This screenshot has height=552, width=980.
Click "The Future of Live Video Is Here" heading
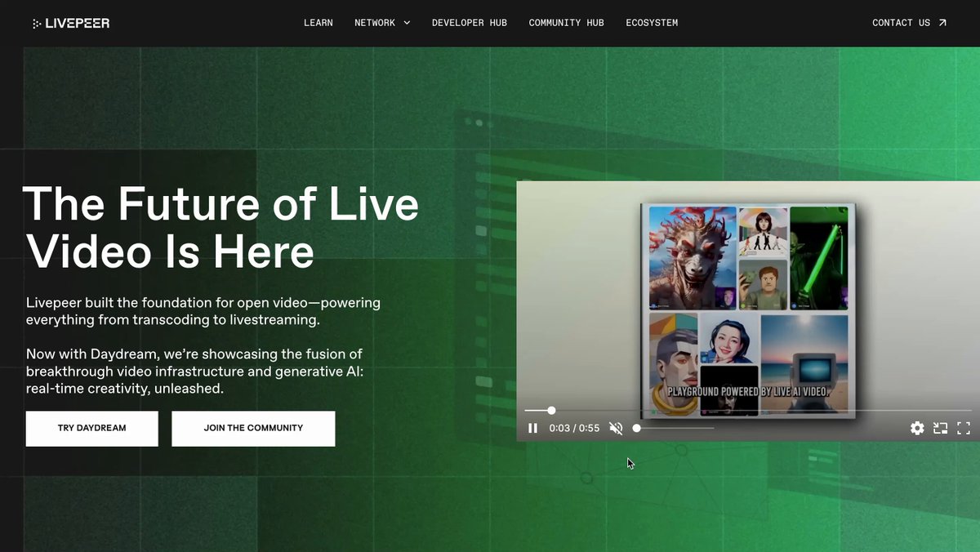pyautogui.click(x=220, y=227)
